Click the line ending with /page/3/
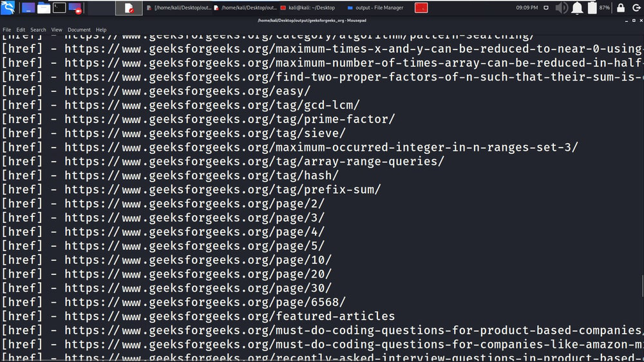 click(163, 217)
